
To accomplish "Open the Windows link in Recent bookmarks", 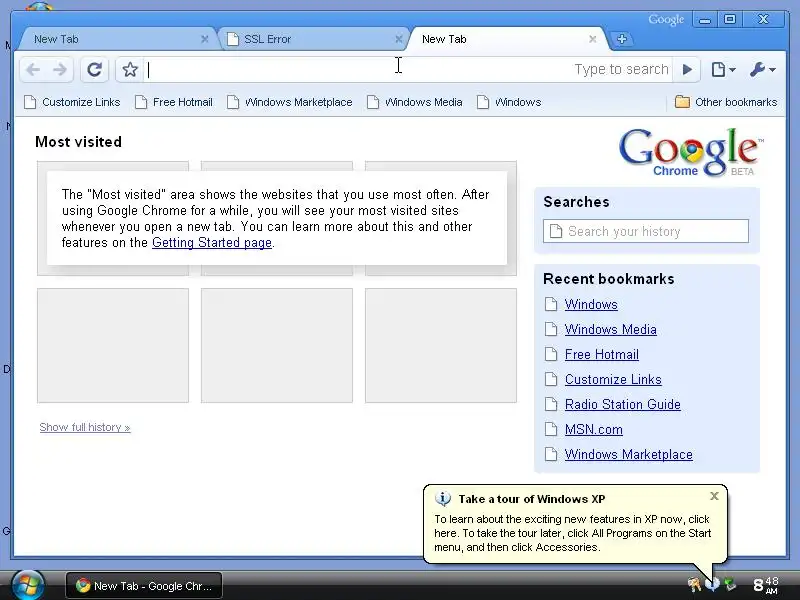I will (591, 305).
